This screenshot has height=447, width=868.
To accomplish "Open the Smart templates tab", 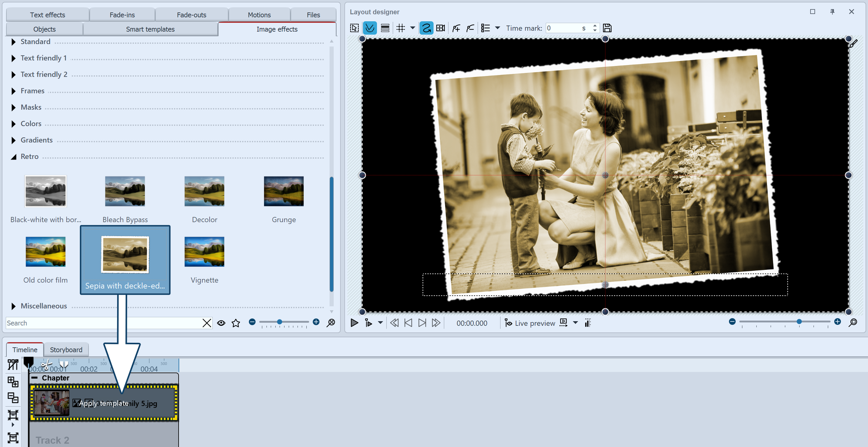I will [150, 29].
